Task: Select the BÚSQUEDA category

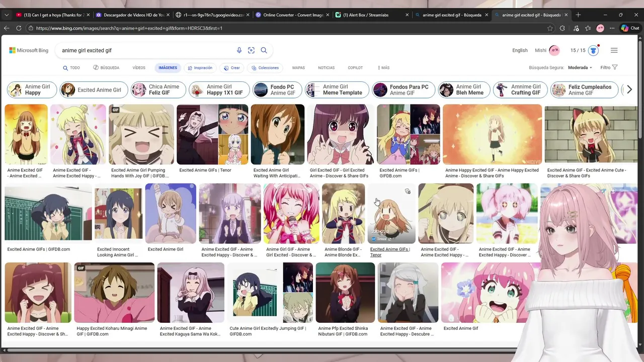Action: [106, 68]
